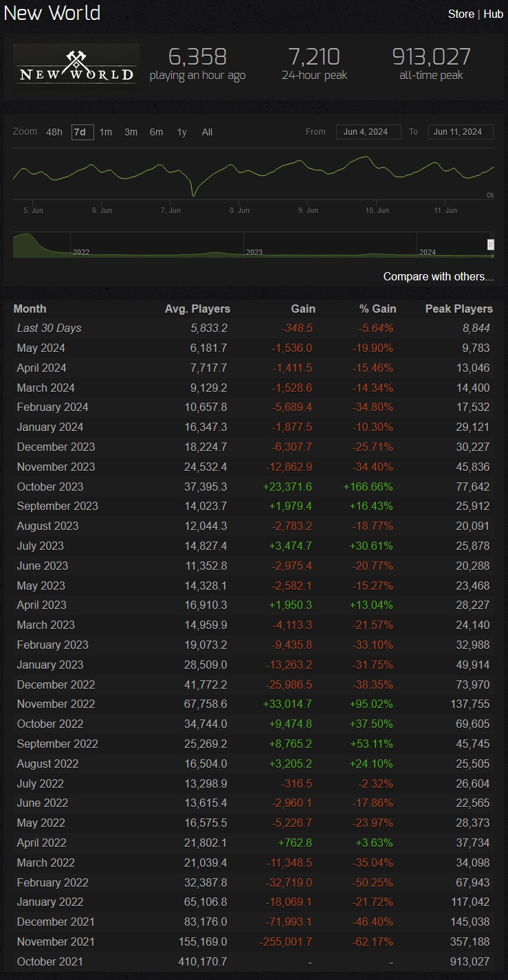The image size is (508, 980).
Task: Click the -255,001.7 gain value
Action: (286, 942)
